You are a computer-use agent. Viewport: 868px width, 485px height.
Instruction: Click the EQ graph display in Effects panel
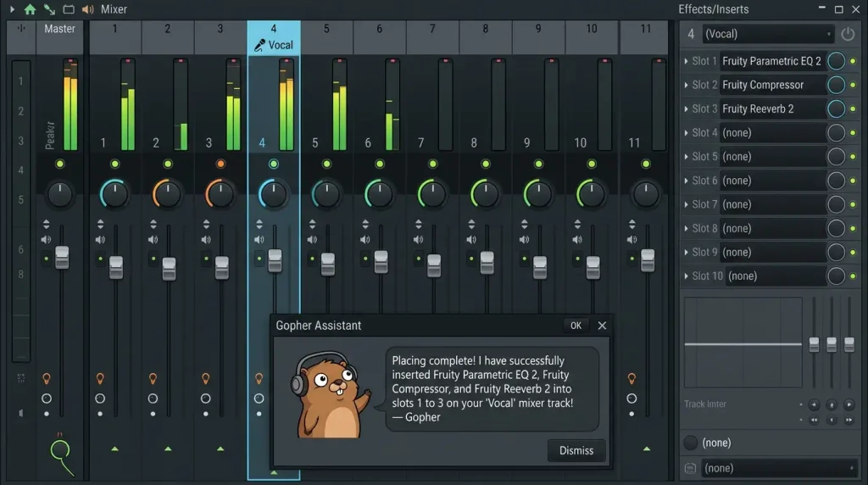tap(743, 343)
